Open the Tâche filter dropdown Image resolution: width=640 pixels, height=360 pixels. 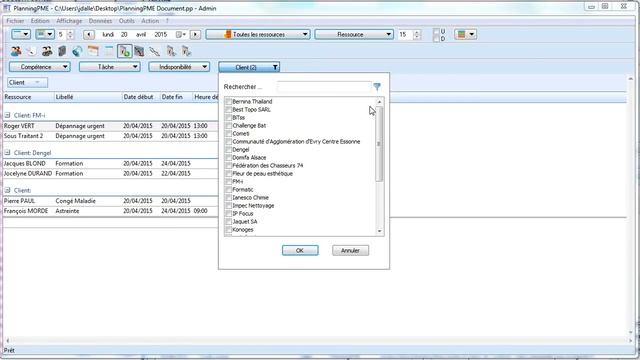pos(109,67)
